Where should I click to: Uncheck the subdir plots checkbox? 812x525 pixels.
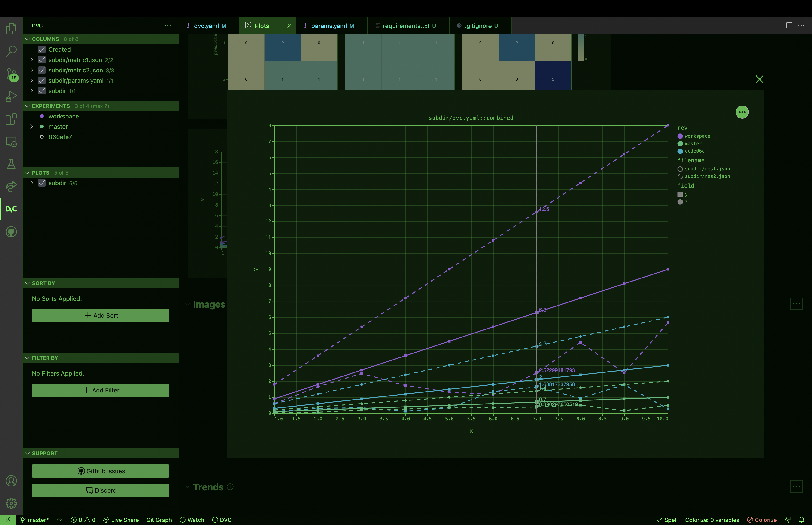[x=42, y=183]
